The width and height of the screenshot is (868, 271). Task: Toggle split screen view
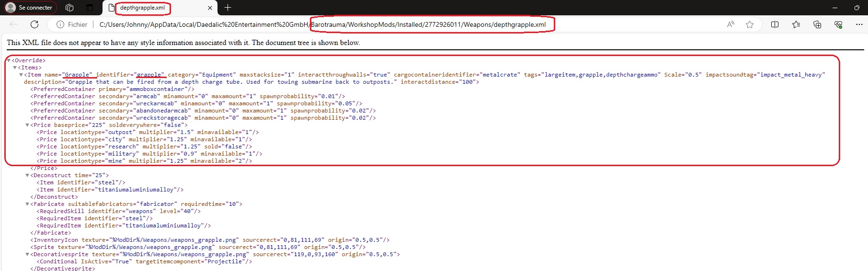coord(775,24)
